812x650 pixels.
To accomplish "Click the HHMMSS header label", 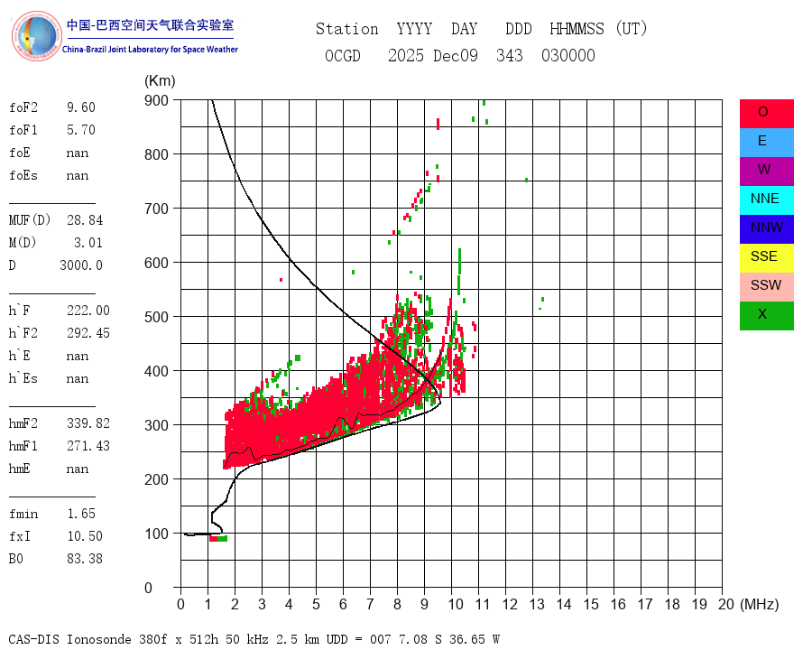I will pos(577,29).
